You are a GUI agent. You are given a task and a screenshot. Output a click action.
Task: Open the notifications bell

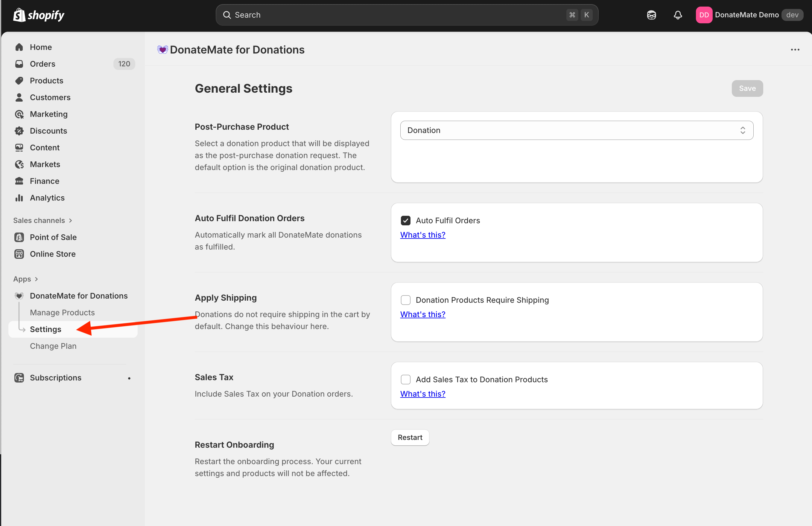678,15
